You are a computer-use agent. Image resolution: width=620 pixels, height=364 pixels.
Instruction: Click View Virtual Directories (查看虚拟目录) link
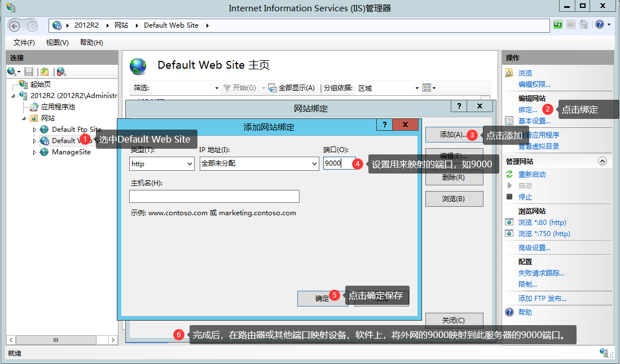point(539,147)
